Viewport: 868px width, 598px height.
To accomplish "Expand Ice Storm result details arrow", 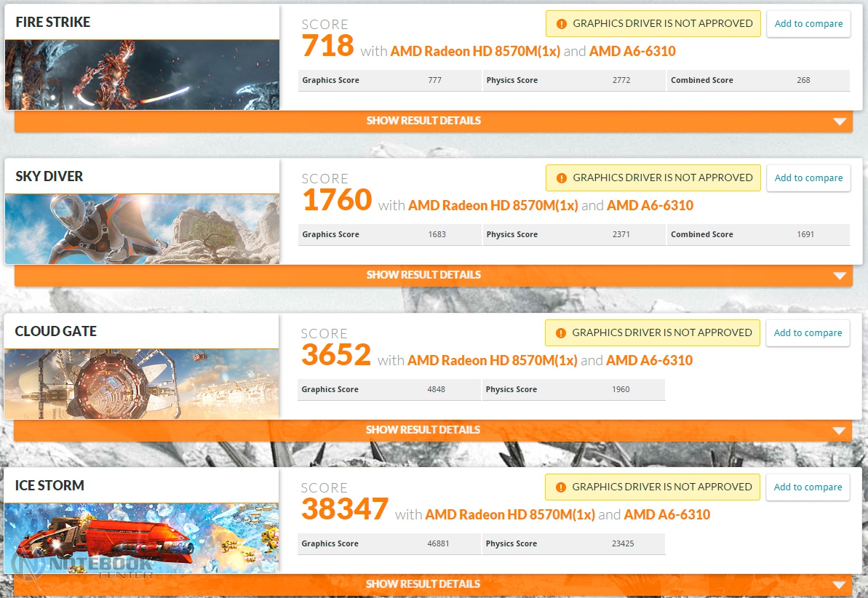I will click(x=839, y=585).
